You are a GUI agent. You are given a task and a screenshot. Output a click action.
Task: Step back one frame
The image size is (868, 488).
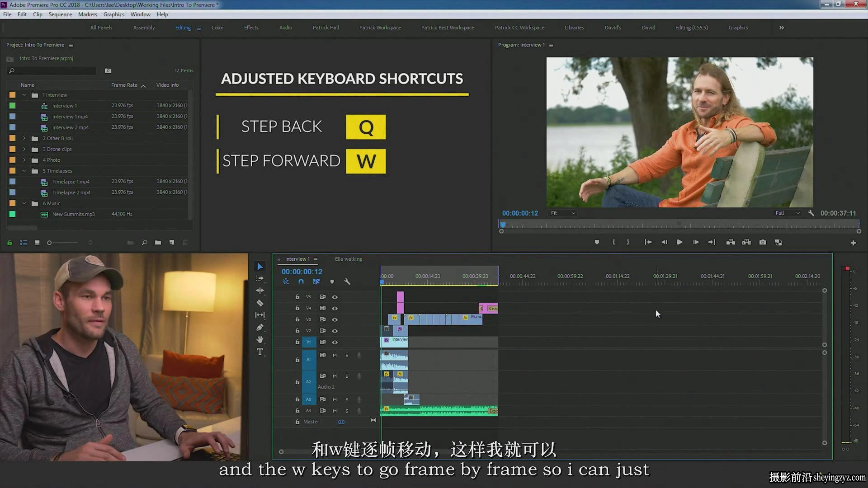pyautogui.click(x=664, y=242)
